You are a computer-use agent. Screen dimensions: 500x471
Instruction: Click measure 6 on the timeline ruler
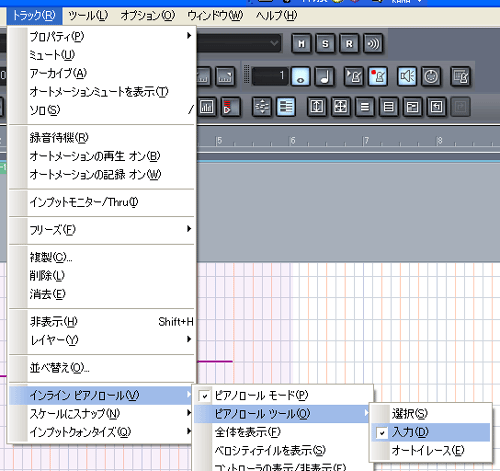tap(293, 140)
